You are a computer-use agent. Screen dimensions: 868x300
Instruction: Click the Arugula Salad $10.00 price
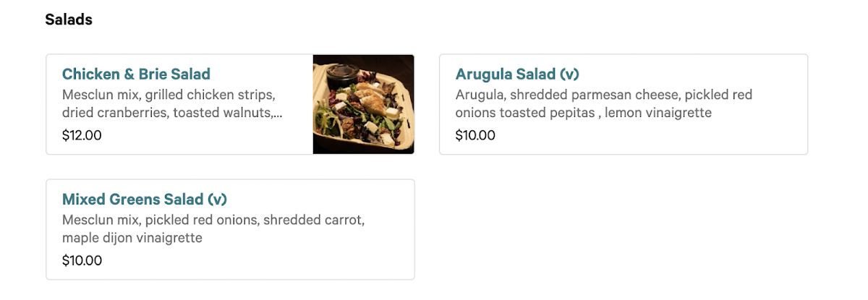click(475, 135)
